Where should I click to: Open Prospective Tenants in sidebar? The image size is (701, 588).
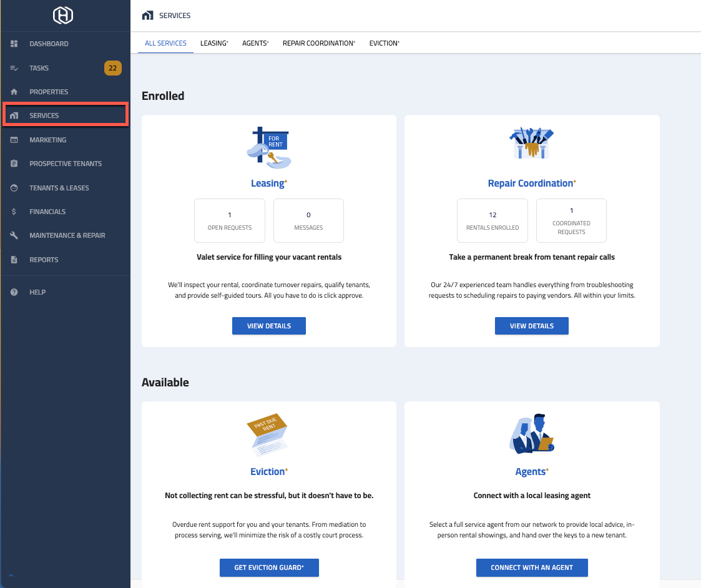pos(66,164)
